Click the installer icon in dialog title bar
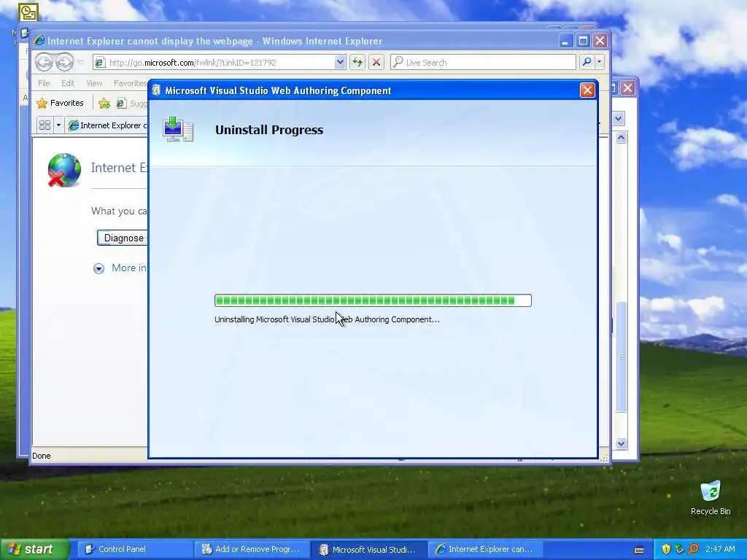Image resolution: width=747 pixels, height=560 pixels. (156, 90)
